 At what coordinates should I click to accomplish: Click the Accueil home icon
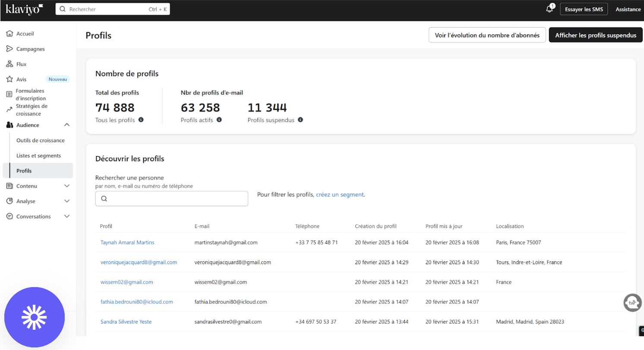9,34
